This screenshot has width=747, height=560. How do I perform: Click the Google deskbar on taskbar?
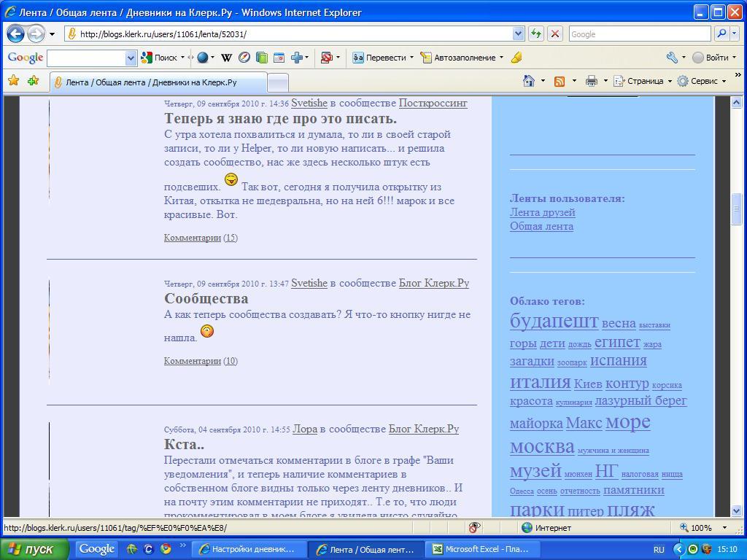[97, 549]
